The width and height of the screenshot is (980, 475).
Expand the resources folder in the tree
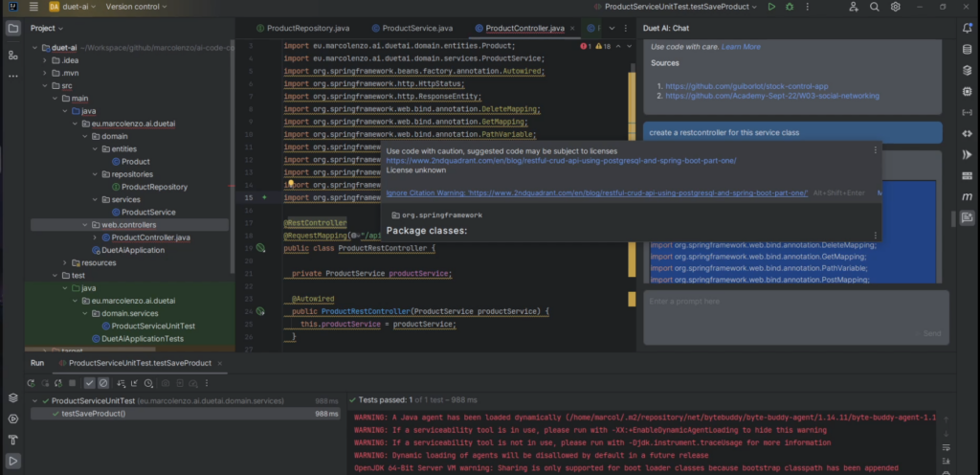(x=65, y=262)
